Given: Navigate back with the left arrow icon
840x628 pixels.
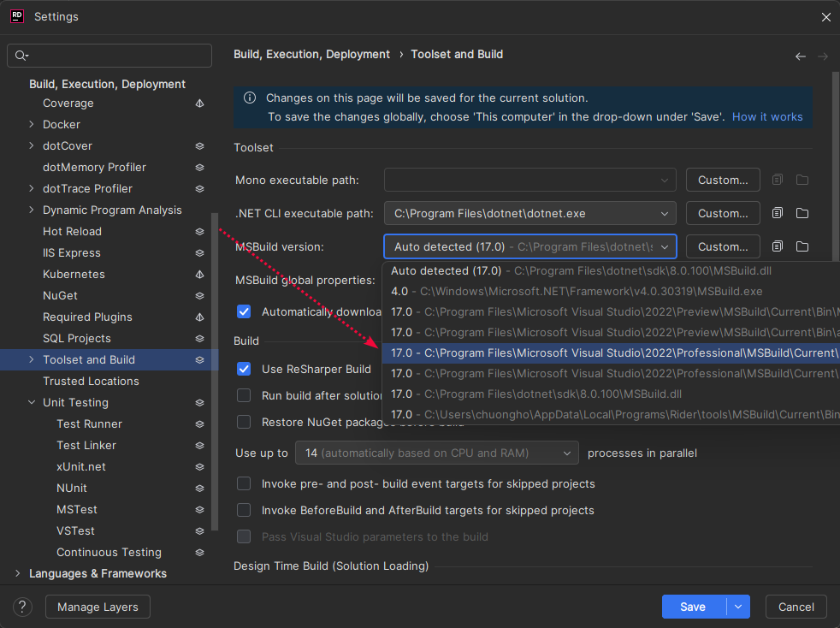Looking at the screenshot, I should 801,56.
